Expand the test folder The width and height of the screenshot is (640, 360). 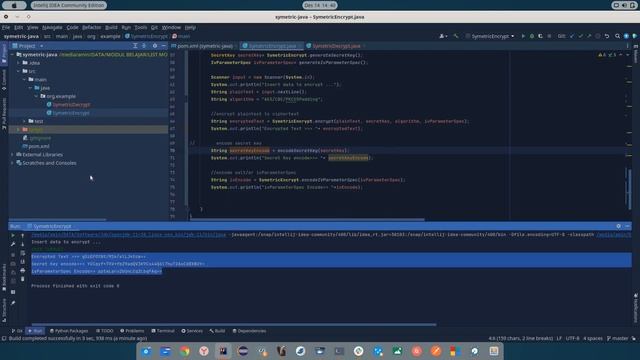coord(24,121)
